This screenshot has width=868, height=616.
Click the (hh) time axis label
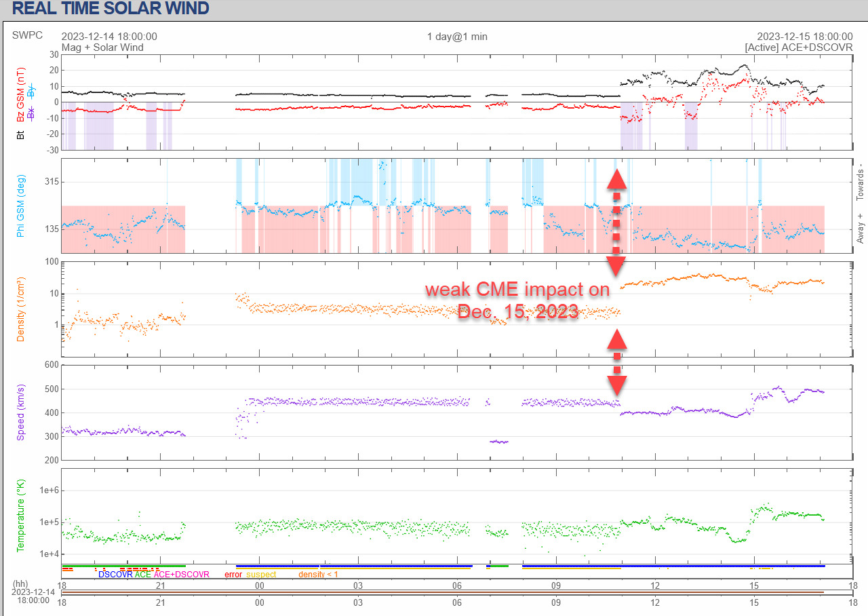[x=22, y=583]
